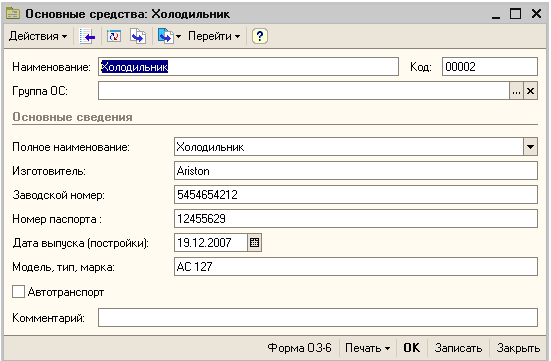Click the Записать button
551x361 pixels.
point(458,348)
